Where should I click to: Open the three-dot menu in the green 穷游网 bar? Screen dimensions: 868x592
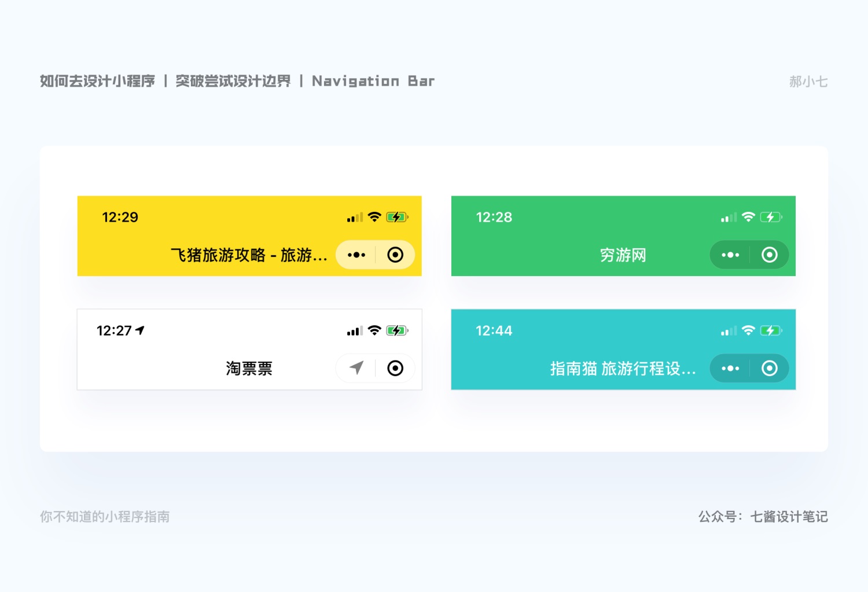(x=730, y=255)
